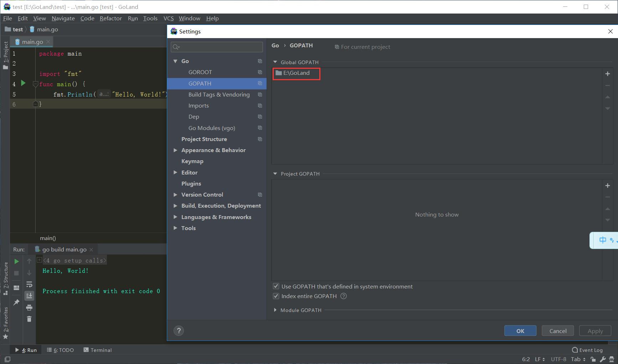Viewport: 618px width, 364px height.
Task: Close the go build main.go run tab
Action: pos(91,250)
